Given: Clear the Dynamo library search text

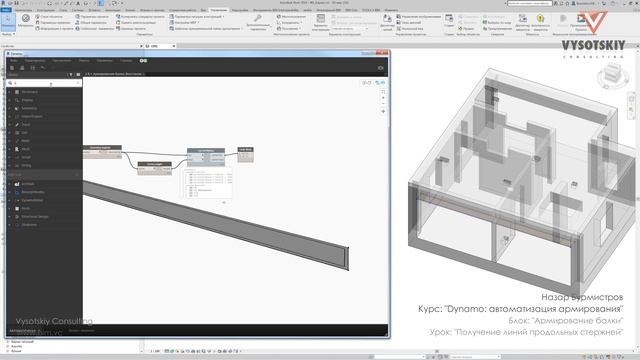Looking at the screenshot, I should click(78, 83).
